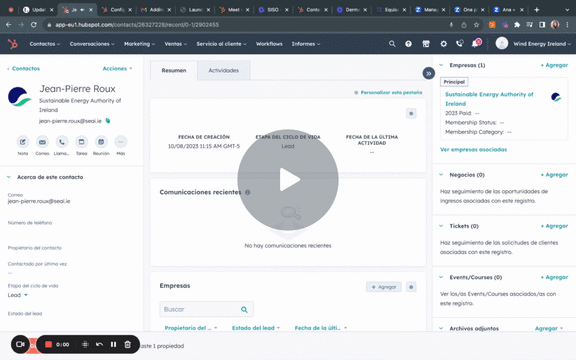Bookmark the page with the star icon
The image size is (576, 360).
click(x=476, y=25)
